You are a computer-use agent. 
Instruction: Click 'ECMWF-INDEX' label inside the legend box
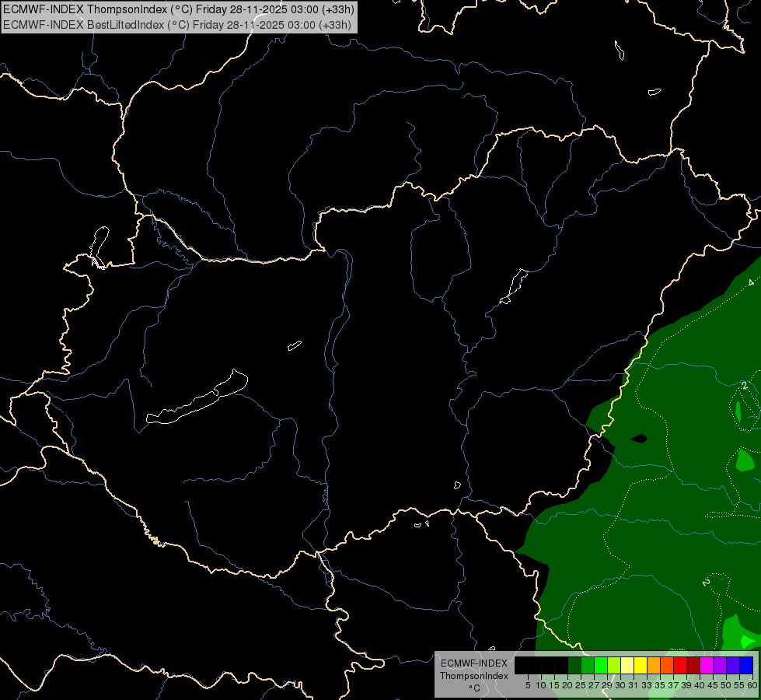point(473,663)
